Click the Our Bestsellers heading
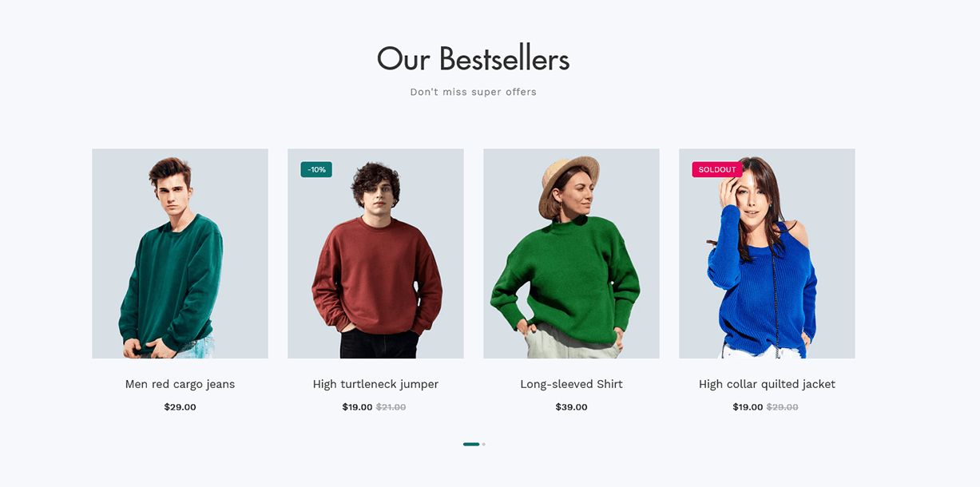This screenshot has width=980, height=487. tap(473, 59)
